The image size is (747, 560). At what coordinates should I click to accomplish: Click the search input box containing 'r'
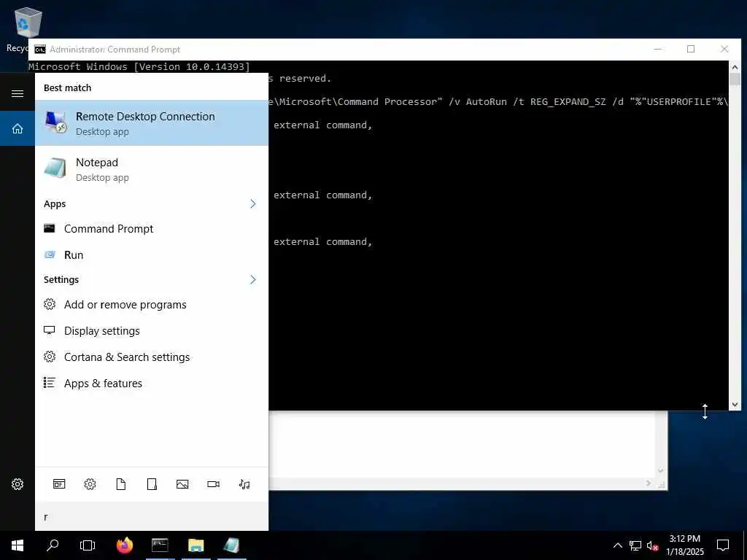click(x=152, y=517)
